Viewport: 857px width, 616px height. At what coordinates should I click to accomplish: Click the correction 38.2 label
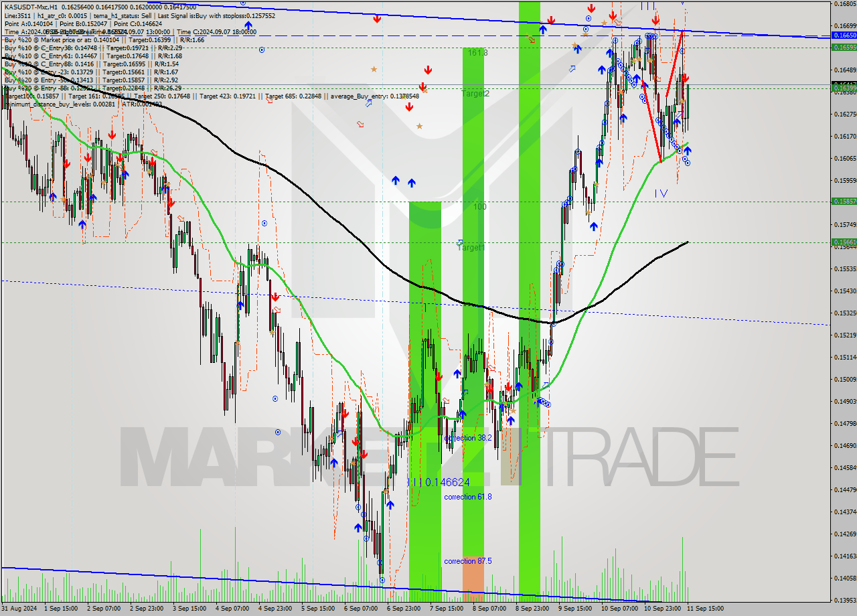coord(468,437)
